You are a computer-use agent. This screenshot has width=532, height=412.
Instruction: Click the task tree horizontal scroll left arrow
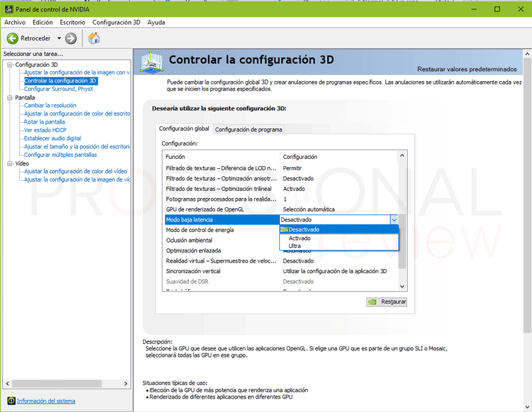pos(7,383)
